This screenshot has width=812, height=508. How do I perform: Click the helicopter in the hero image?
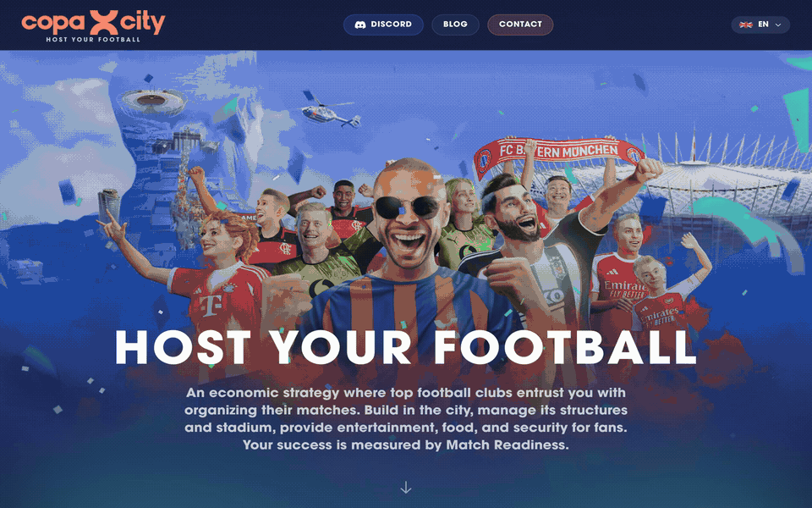[330, 111]
